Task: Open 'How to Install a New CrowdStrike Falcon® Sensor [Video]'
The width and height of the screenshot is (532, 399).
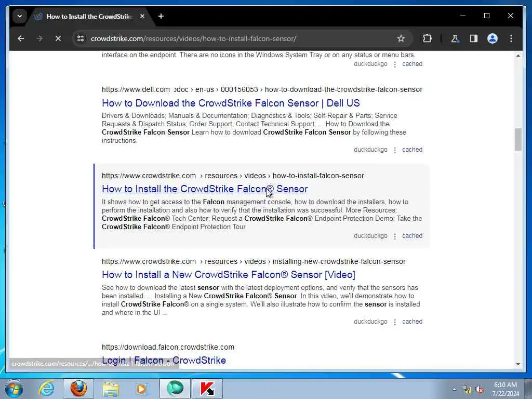Action: coord(229,274)
